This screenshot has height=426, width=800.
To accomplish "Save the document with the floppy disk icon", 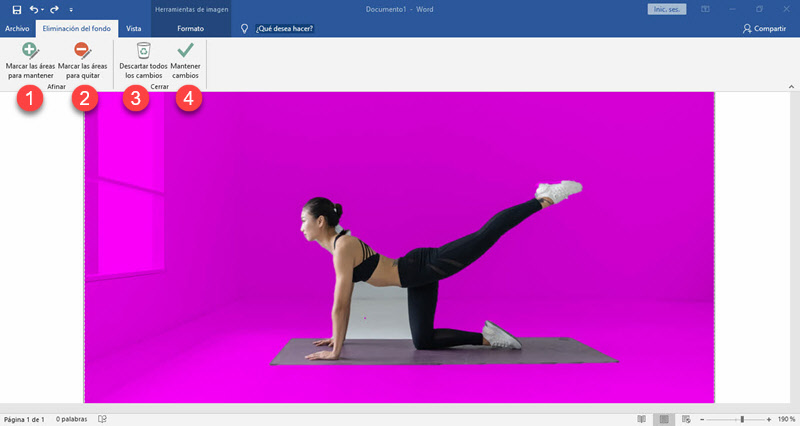I will pos(16,9).
